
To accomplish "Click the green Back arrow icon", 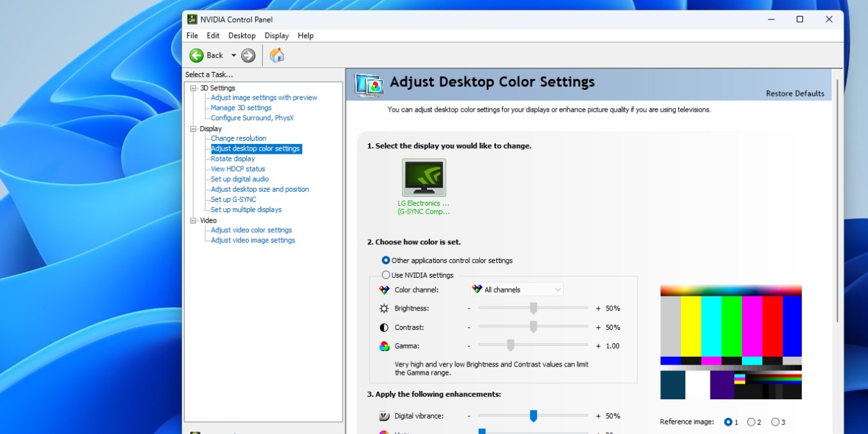I will tap(197, 55).
